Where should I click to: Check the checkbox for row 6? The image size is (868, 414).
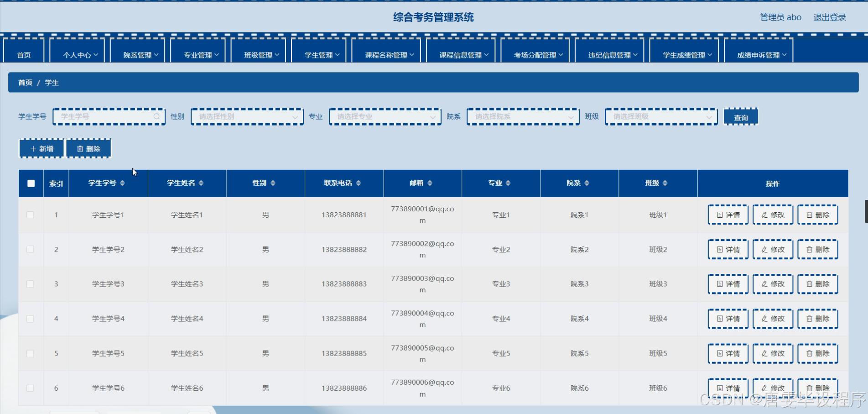[30, 388]
